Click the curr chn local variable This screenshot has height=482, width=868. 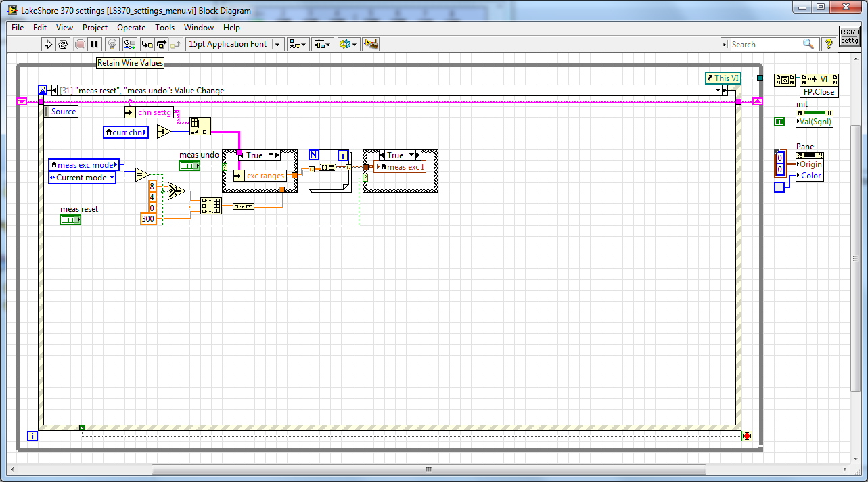click(126, 132)
